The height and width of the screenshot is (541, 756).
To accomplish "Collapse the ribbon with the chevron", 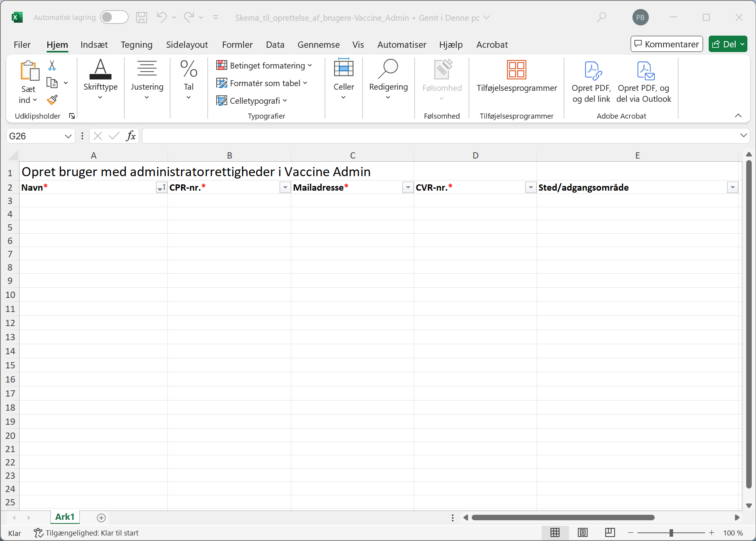I will 738,115.
